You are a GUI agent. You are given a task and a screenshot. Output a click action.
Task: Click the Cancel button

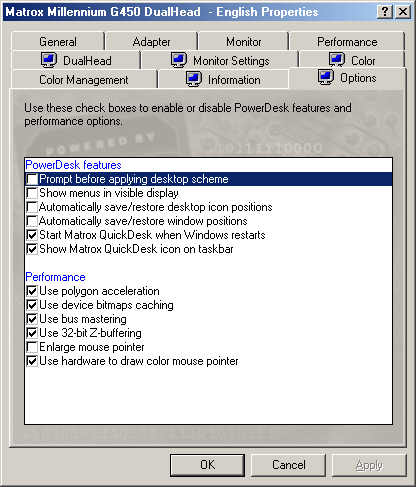coord(288,465)
